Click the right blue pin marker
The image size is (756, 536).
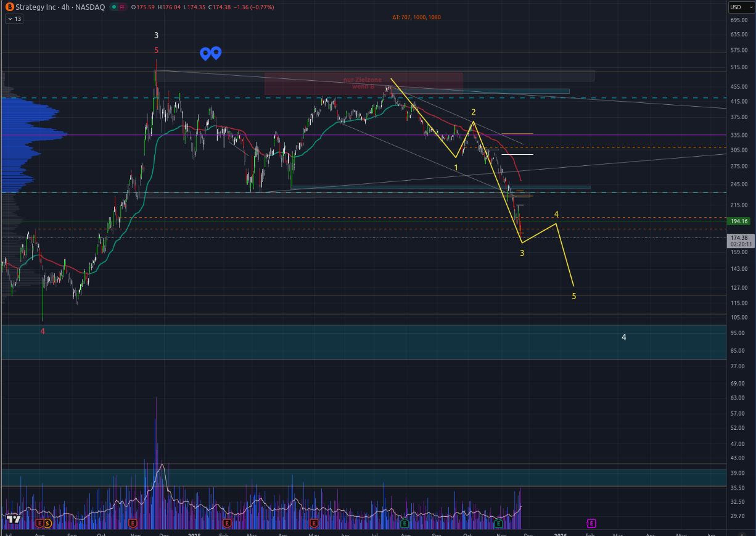point(216,54)
